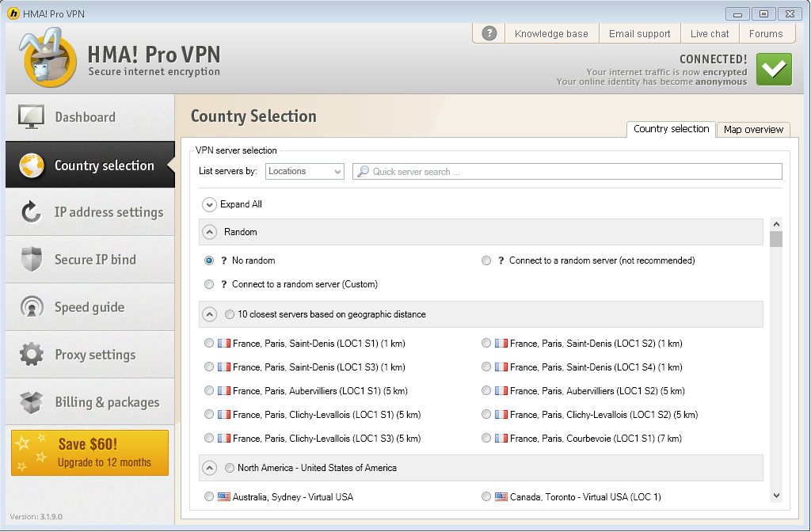Select Connect to a random server (not recommended)

tap(486, 260)
